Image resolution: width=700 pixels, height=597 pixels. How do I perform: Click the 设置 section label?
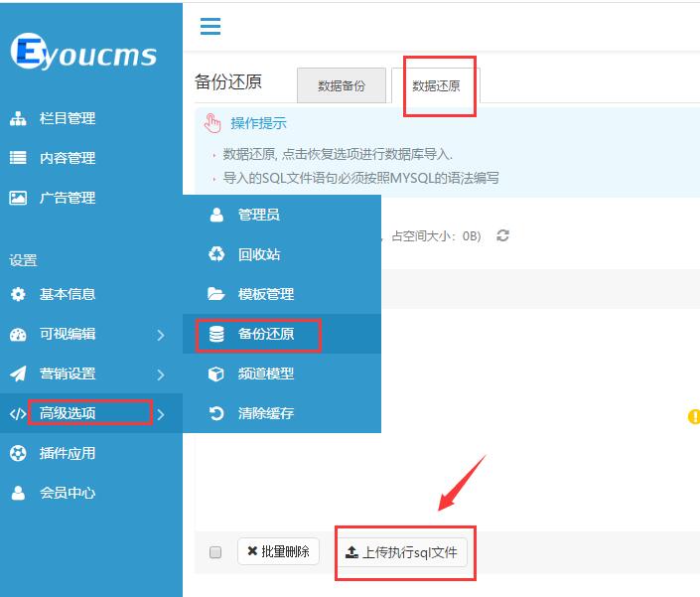coord(23,260)
